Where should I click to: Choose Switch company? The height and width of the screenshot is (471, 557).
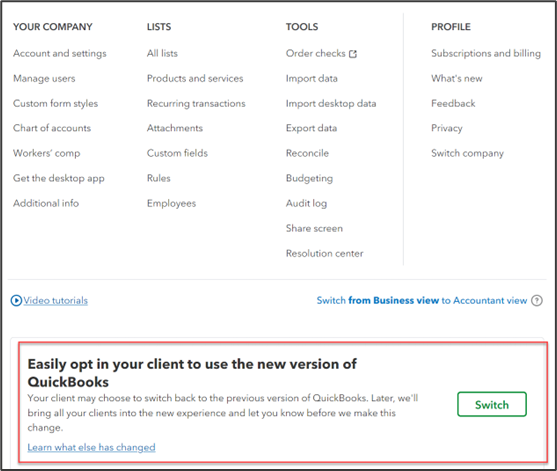[467, 153]
